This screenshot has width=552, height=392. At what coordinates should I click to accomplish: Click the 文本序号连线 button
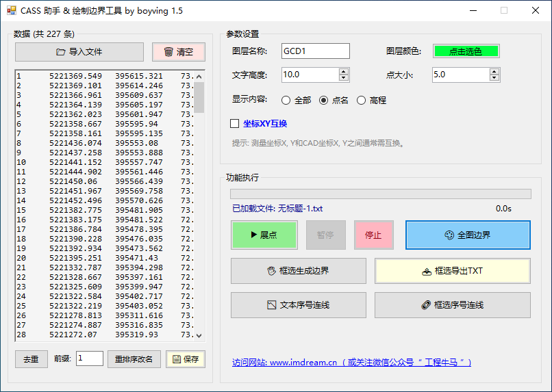(x=298, y=305)
